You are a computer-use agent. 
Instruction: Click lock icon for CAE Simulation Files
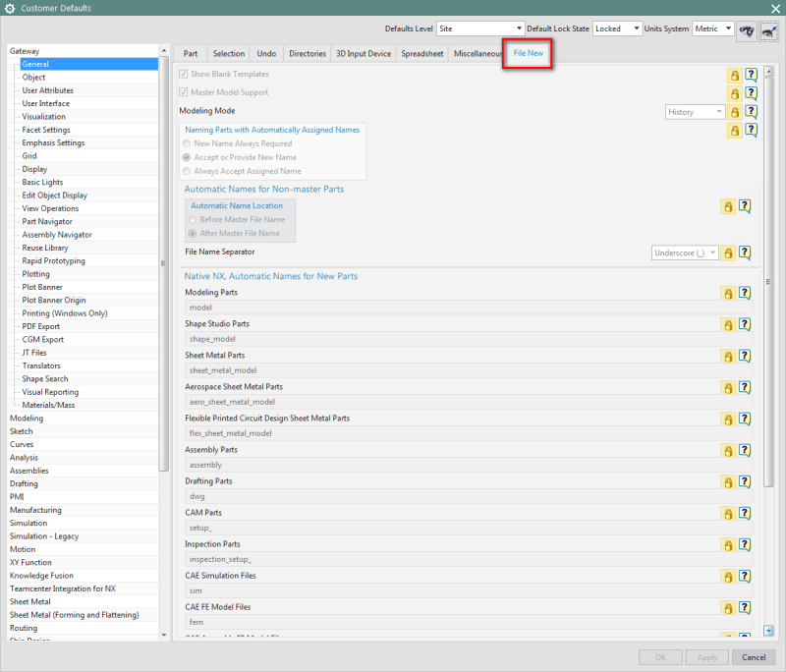[728, 577]
